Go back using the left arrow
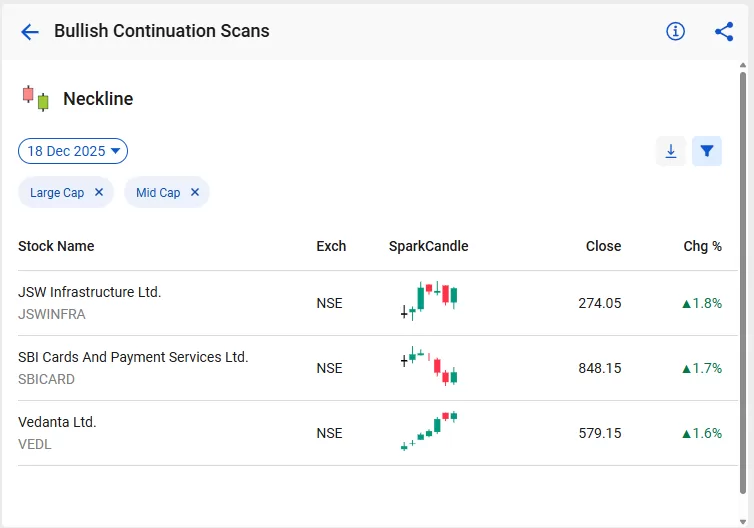 [30, 32]
